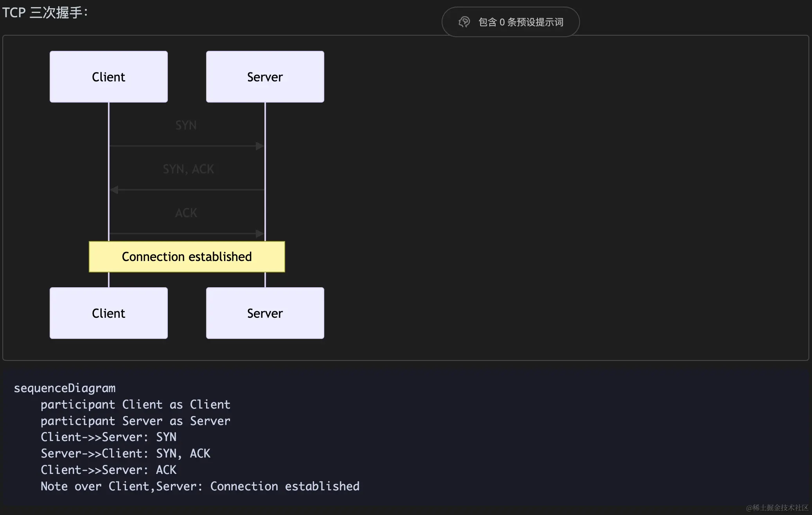Click the '@稀土掘金技术社区' watermark text
The width and height of the screenshot is (812, 515).
point(777,508)
